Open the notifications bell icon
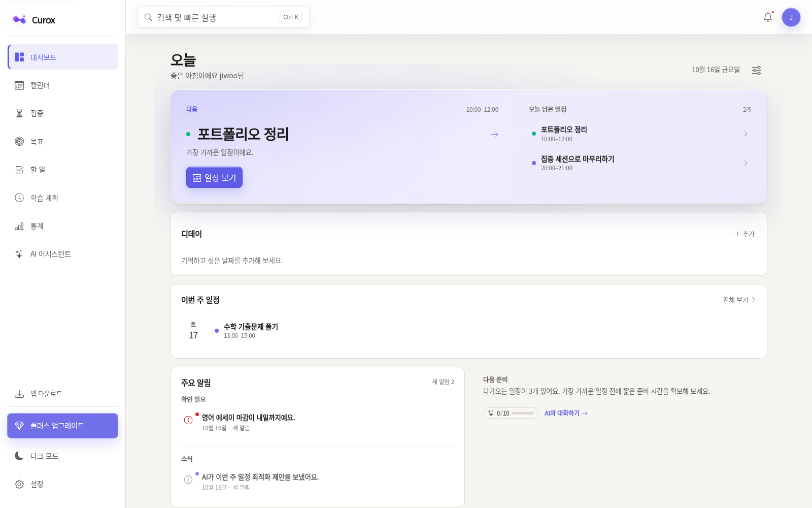Viewport: 812px width, 508px height. 768,17
